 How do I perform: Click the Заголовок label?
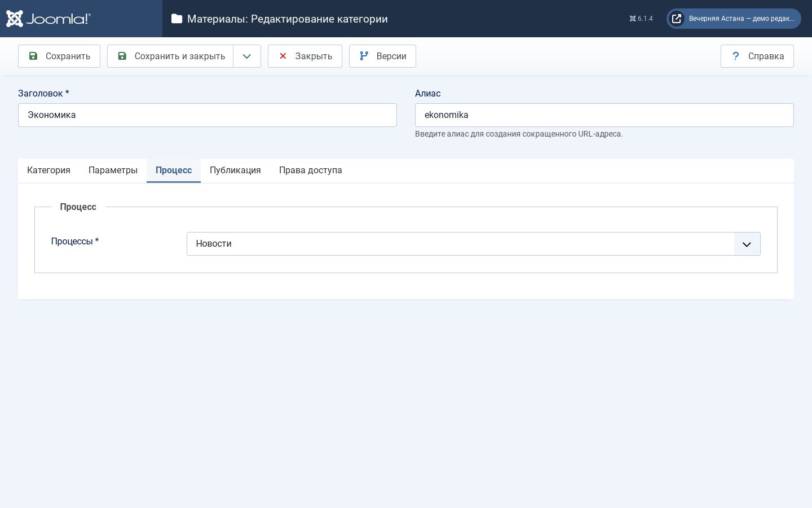tap(43, 93)
